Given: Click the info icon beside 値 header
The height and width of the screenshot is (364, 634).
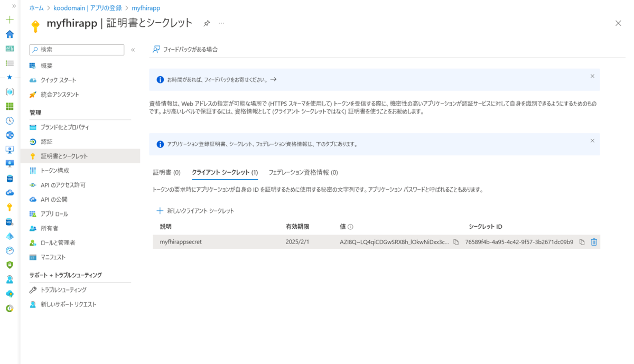Looking at the screenshot, I should [x=350, y=227].
